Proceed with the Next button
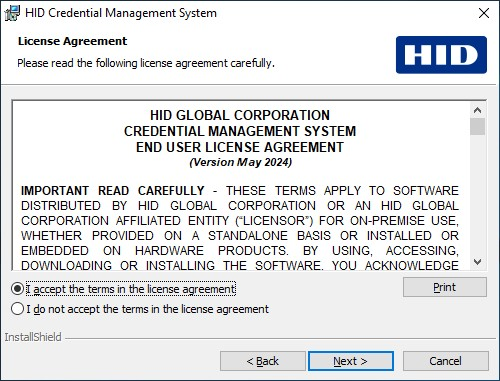Viewport: 500px width, 381px height. coord(350,361)
